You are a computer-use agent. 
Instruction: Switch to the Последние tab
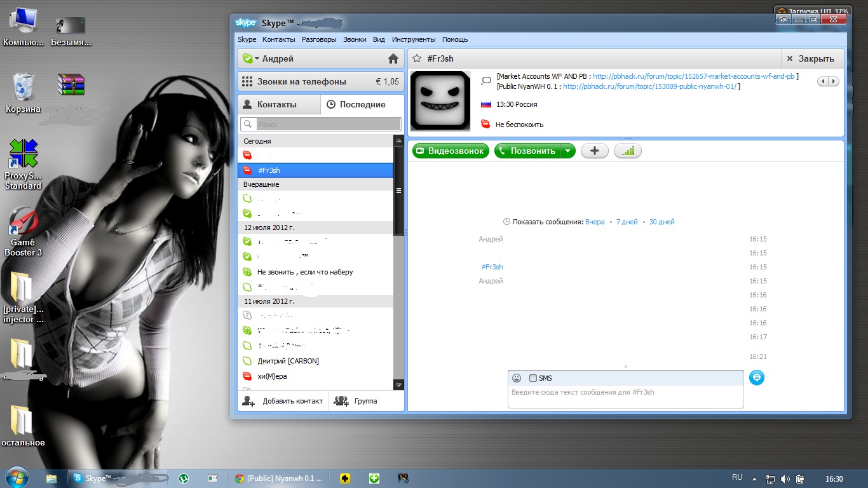(x=362, y=104)
